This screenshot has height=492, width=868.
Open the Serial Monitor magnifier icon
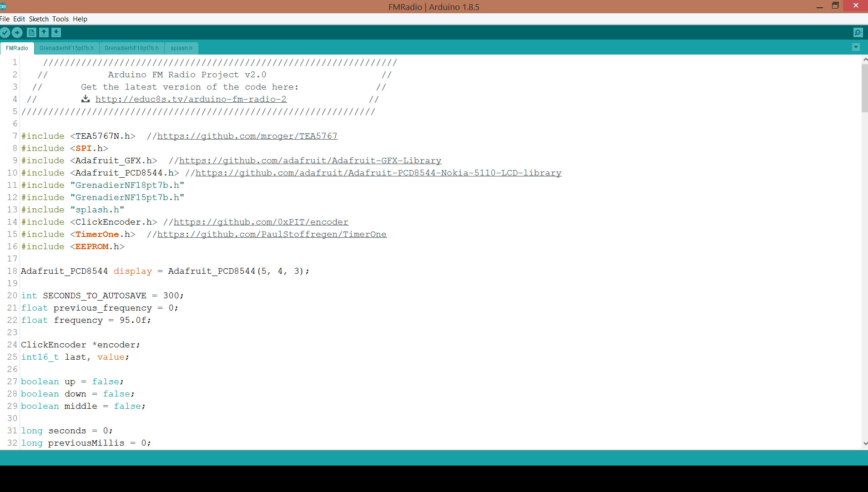(x=858, y=32)
